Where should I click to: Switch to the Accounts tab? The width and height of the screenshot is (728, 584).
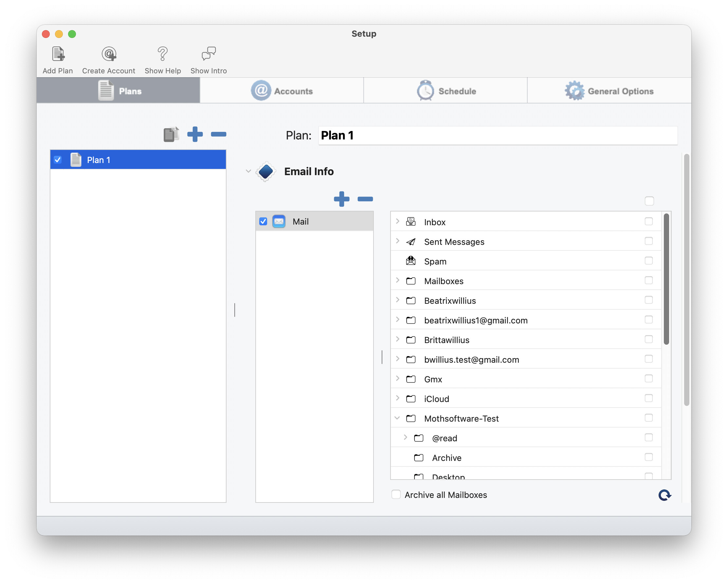[282, 91]
